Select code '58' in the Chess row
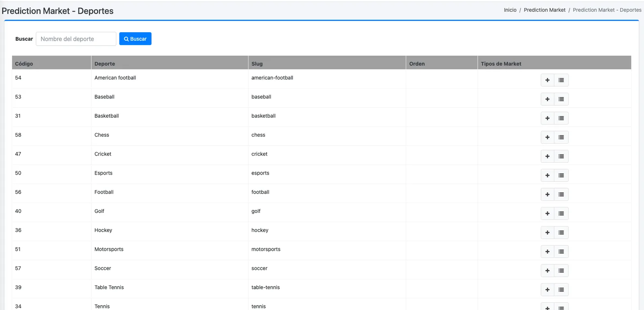The image size is (644, 310). pyautogui.click(x=18, y=135)
